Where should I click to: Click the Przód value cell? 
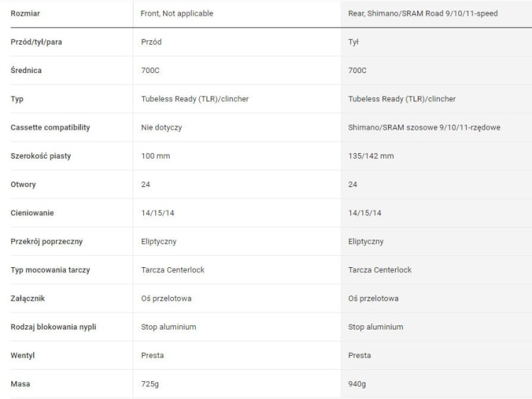(151, 42)
